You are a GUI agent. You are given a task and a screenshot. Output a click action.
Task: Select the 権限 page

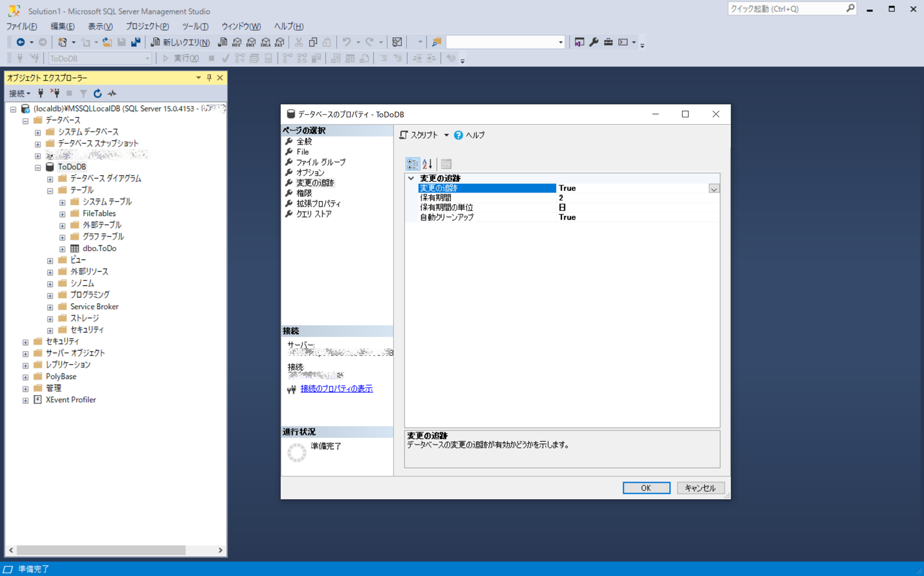[304, 193]
